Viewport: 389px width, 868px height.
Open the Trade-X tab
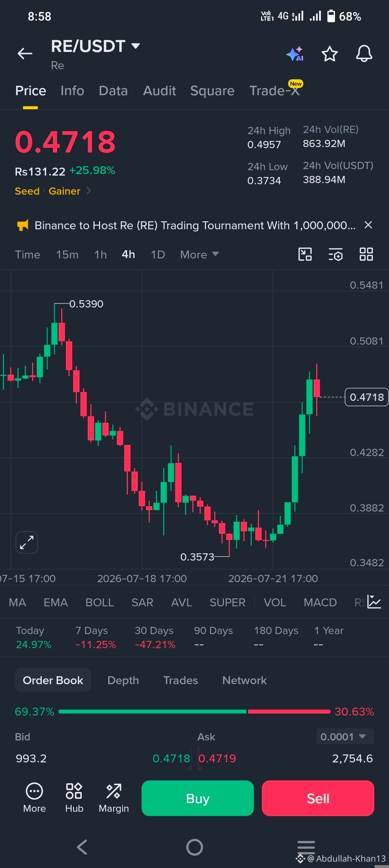point(274,91)
